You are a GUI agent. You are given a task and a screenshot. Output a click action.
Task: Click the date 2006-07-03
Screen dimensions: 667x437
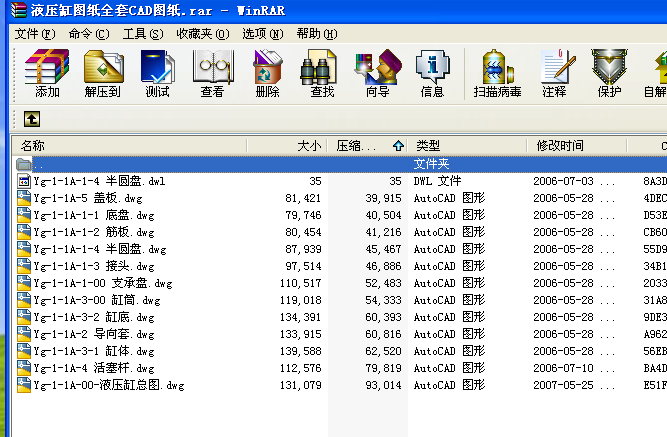point(563,181)
